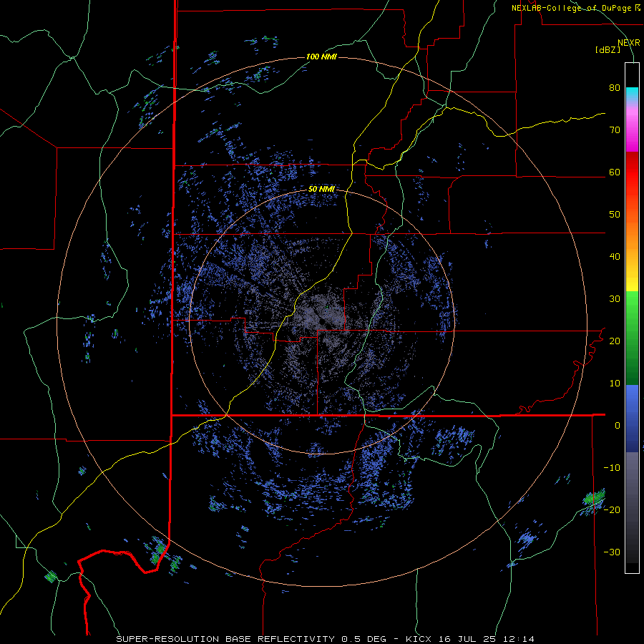Viewport: 644px width, 644px height.
Task: Click the -10 dBZ scale value
Action: click(x=612, y=468)
